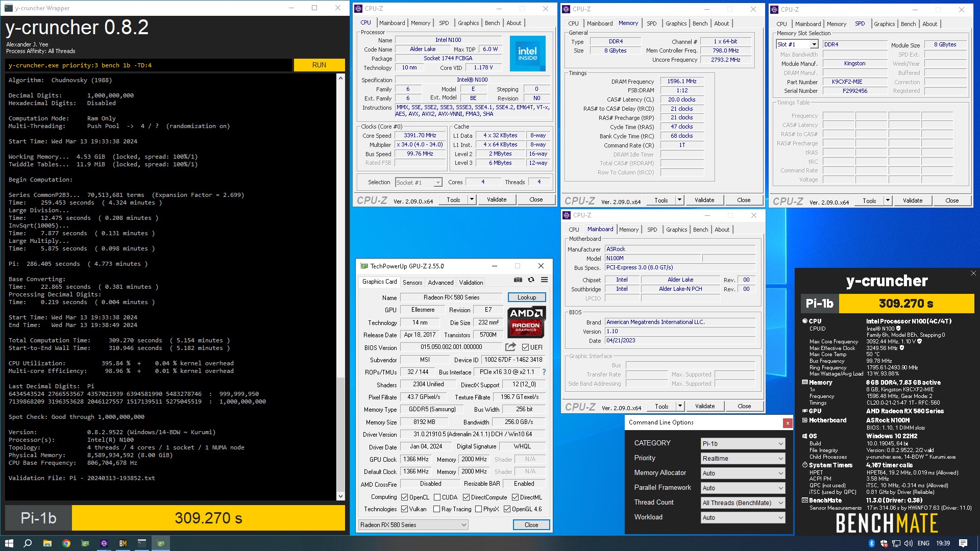The image size is (980, 551).
Task: Open the Workload dropdown
Action: tap(743, 518)
